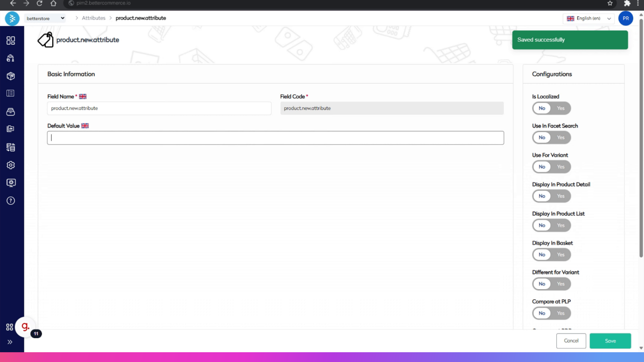Open the apps grid icon at sidebar bottom

pyautogui.click(x=9, y=327)
